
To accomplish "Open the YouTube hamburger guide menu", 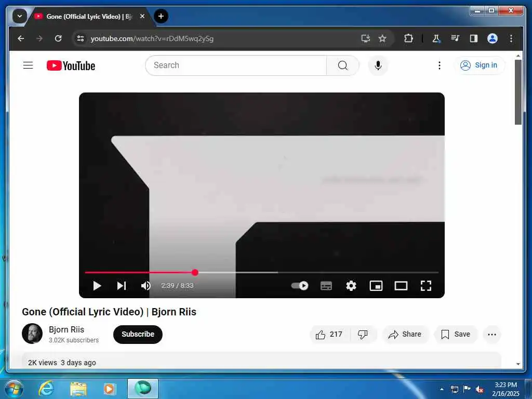I will [x=28, y=65].
